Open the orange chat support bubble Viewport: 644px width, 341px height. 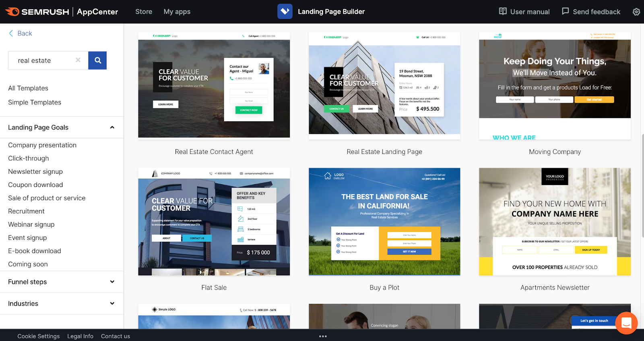tap(626, 323)
